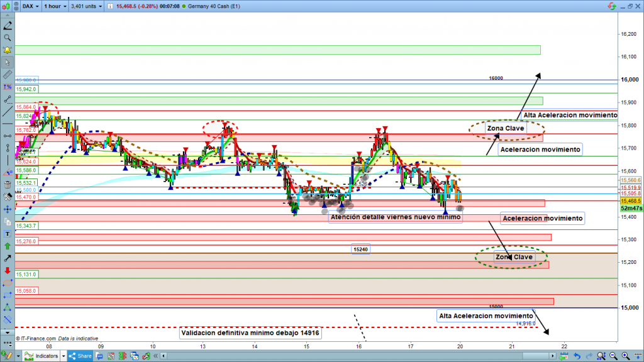Click the trash can delete tool

(x=8, y=185)
